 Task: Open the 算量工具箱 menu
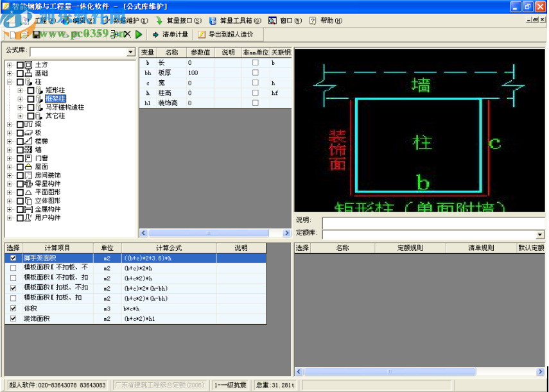(235, 21)
